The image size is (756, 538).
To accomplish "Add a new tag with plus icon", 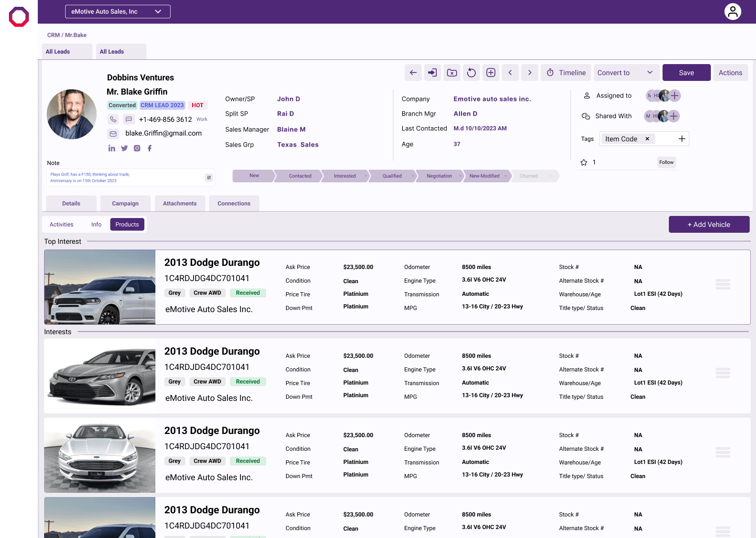I will 682,139.
